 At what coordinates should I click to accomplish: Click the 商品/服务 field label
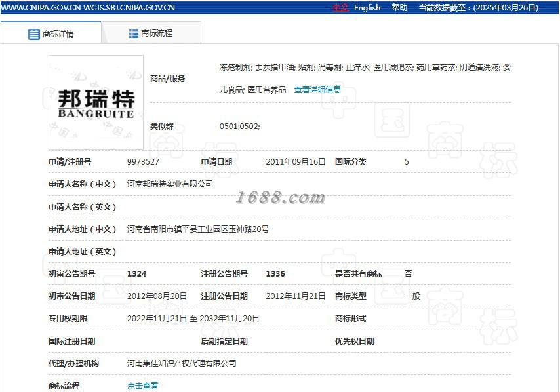click(x=167, y=79)
